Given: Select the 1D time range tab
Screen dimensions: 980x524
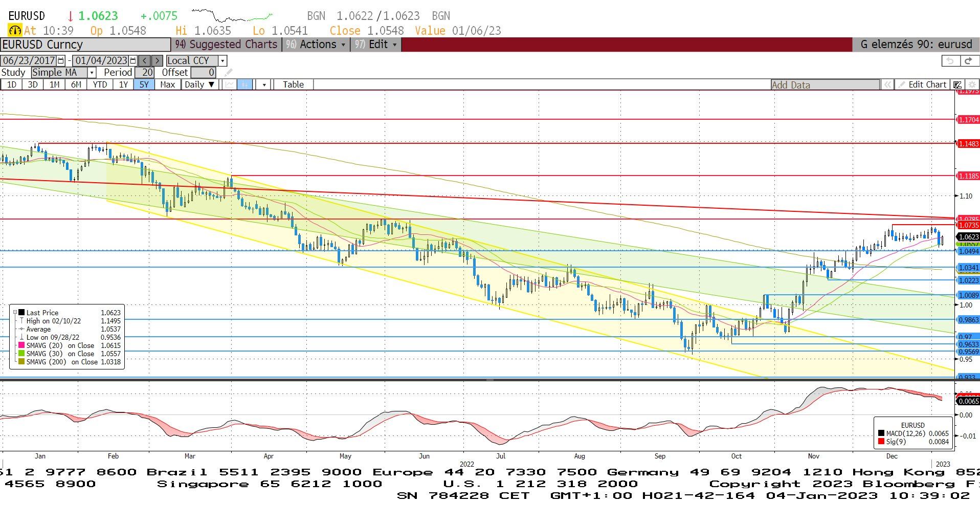Looking at the screenshot, I should (11, 84).
